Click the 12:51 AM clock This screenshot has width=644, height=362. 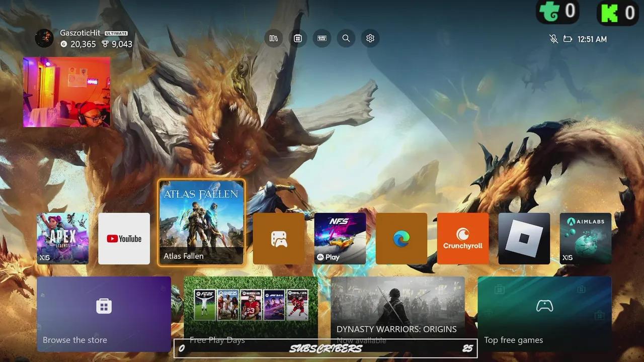pos(592,39)
